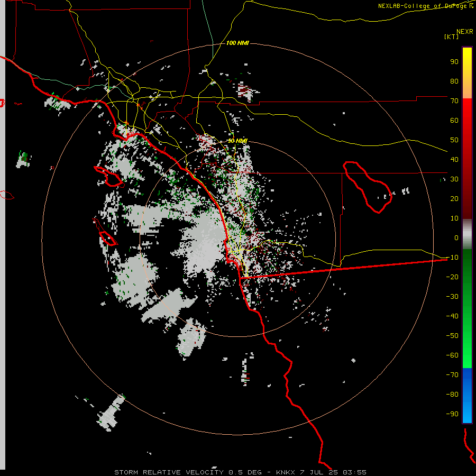Click the 50 NMI range ring label
476x476 pixels.
point(237,141)
